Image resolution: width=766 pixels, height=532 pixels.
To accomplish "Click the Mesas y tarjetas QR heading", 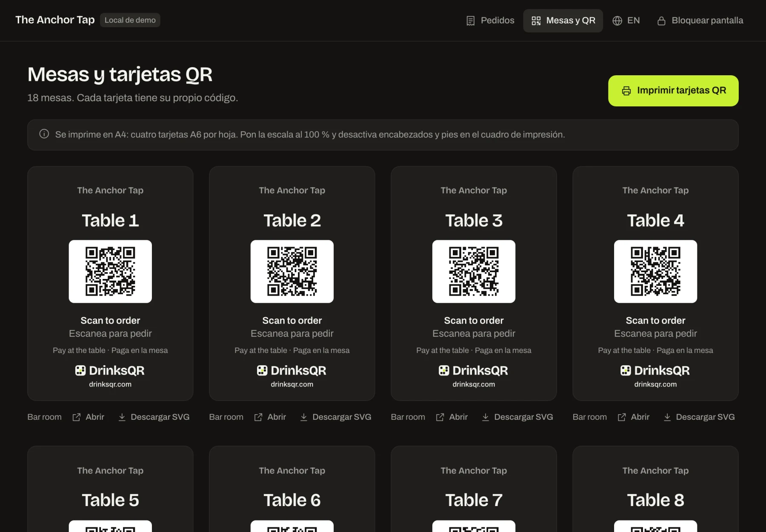I will 120,74.
